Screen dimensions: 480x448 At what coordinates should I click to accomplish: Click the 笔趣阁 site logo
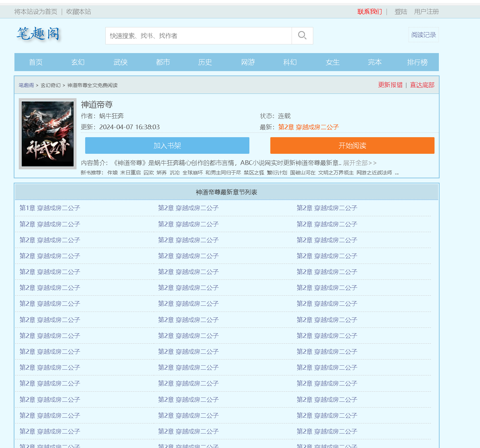(x=38, y=34)
